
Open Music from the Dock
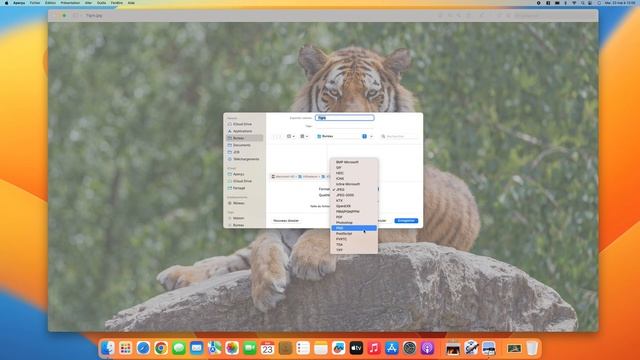pos(374,348)
